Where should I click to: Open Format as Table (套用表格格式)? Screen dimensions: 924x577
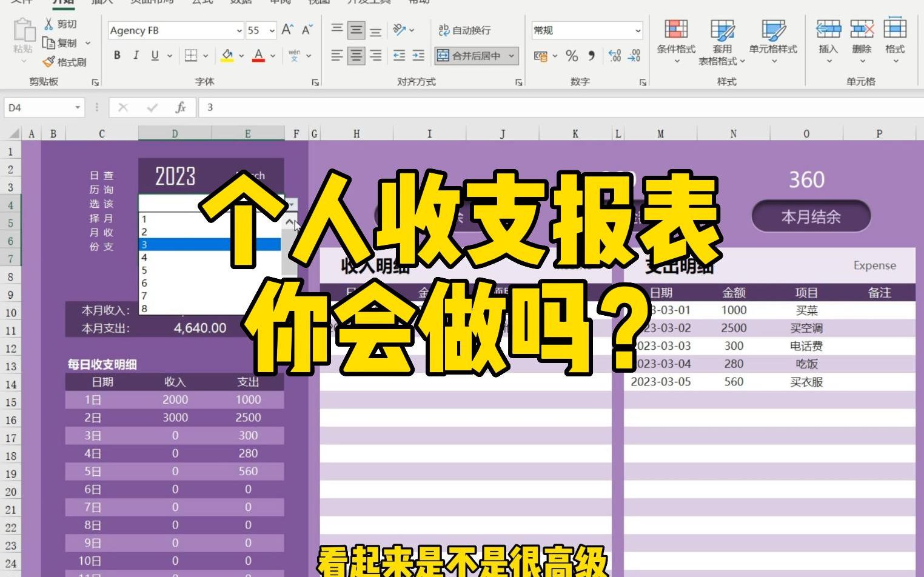(x=721, y=41)
